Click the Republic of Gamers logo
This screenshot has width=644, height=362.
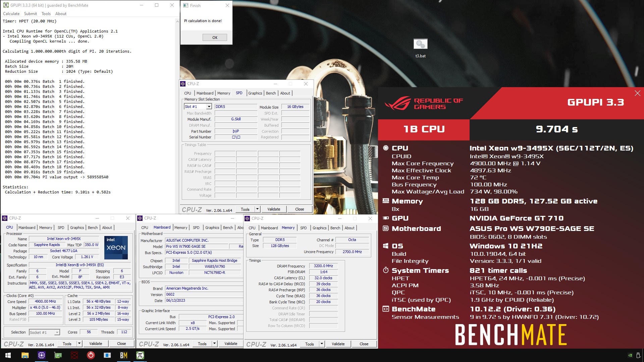tap(424, 103)
